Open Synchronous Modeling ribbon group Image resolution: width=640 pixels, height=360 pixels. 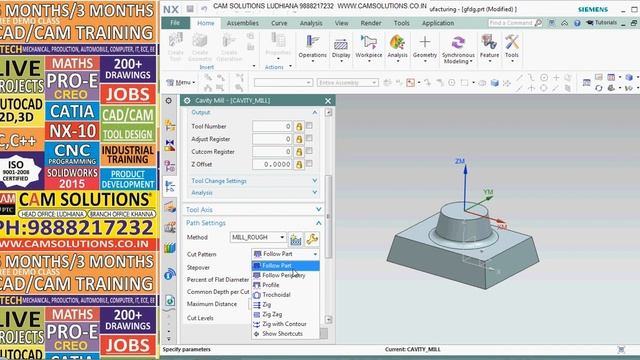point(458,49)
